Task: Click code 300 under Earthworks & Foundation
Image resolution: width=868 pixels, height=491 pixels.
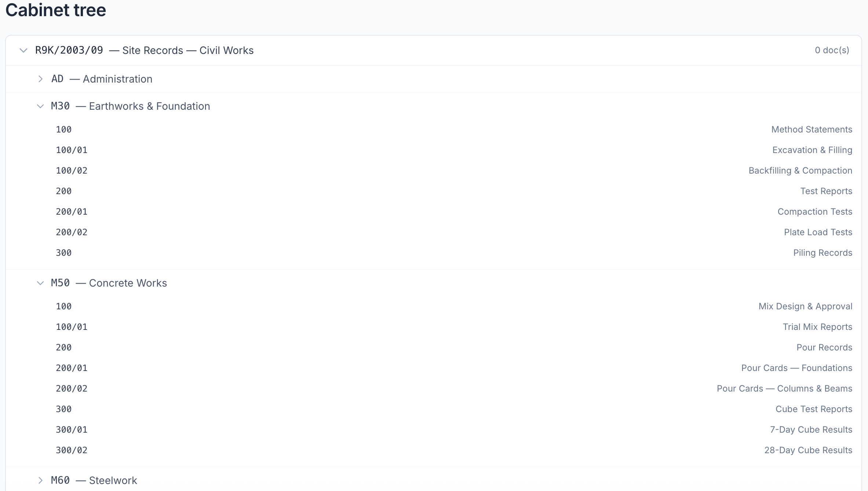Action: click(x=63, y=253)
